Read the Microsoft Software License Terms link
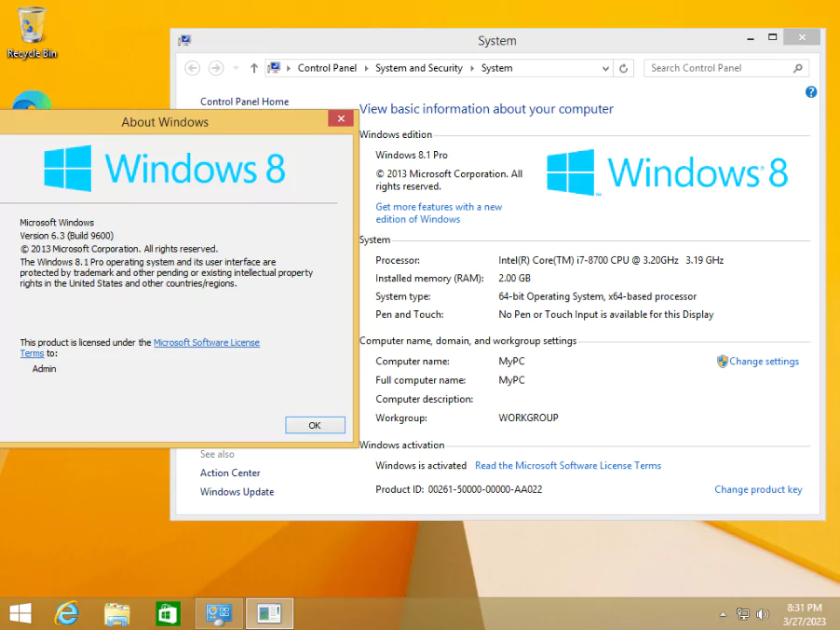Viewport: 840px width, 630px height. point(568,465)
